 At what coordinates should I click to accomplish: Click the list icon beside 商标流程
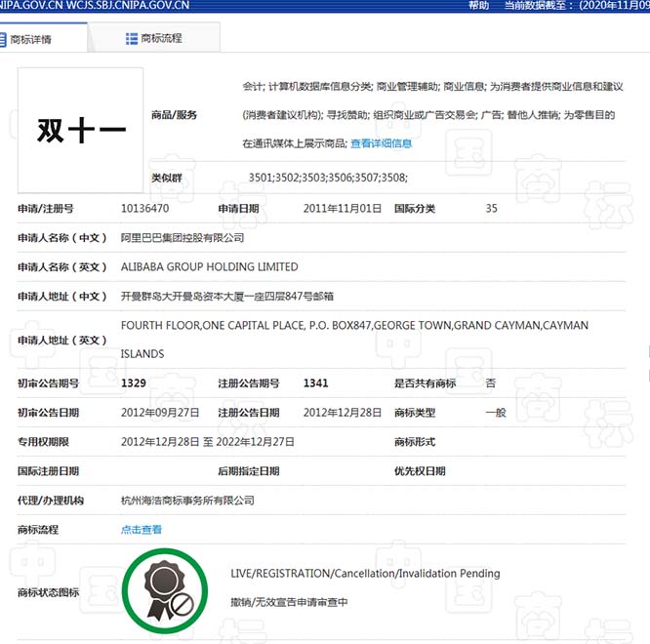(132, 38)
